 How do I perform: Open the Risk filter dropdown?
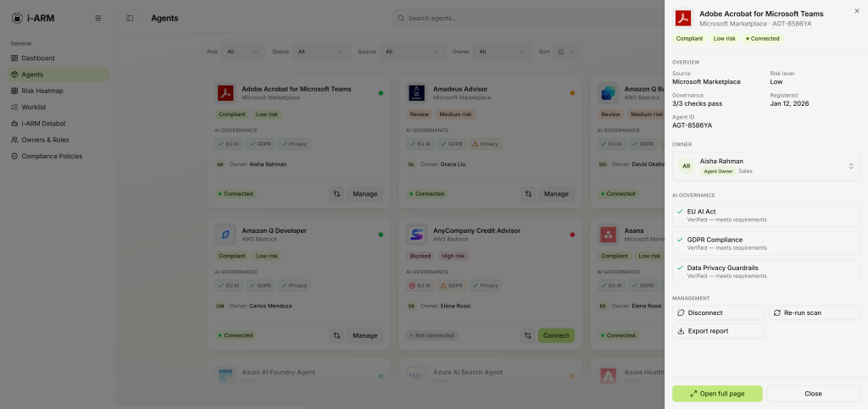[x=243, y=52]
